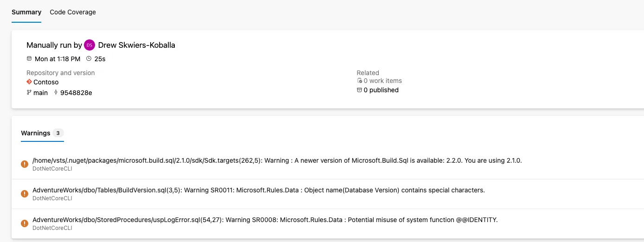Click the commit icon beside 9548828e
Image resolution: width=644 pixels, height=242 pixels.
(56, 93)
